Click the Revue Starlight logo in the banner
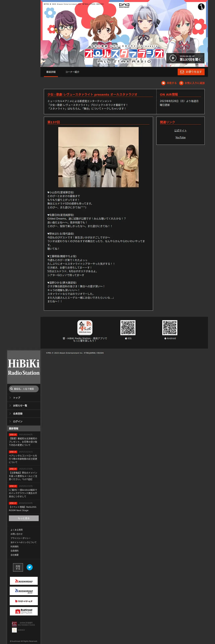This screenshot has width=215, height=644. 124,6
